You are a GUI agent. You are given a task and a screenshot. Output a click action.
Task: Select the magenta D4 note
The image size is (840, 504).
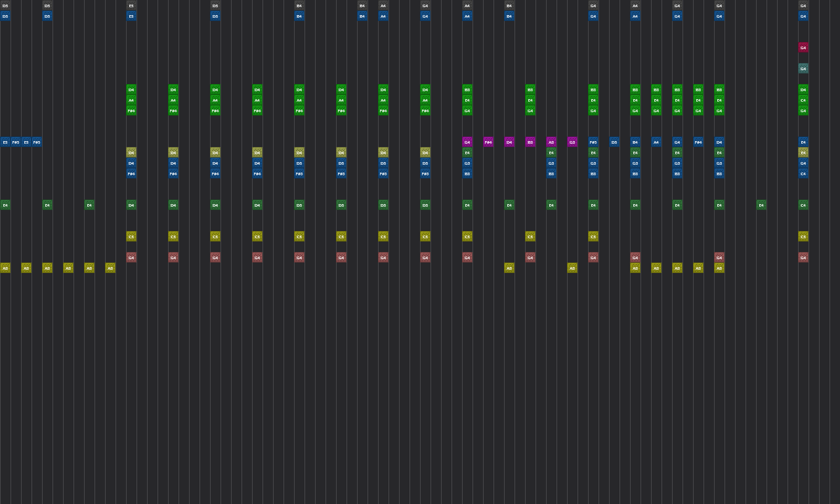509,142
